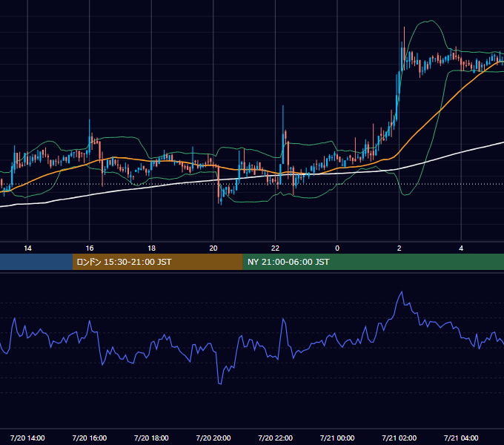Click the '20' hour label on price chart axis

[x=213, y=248]
